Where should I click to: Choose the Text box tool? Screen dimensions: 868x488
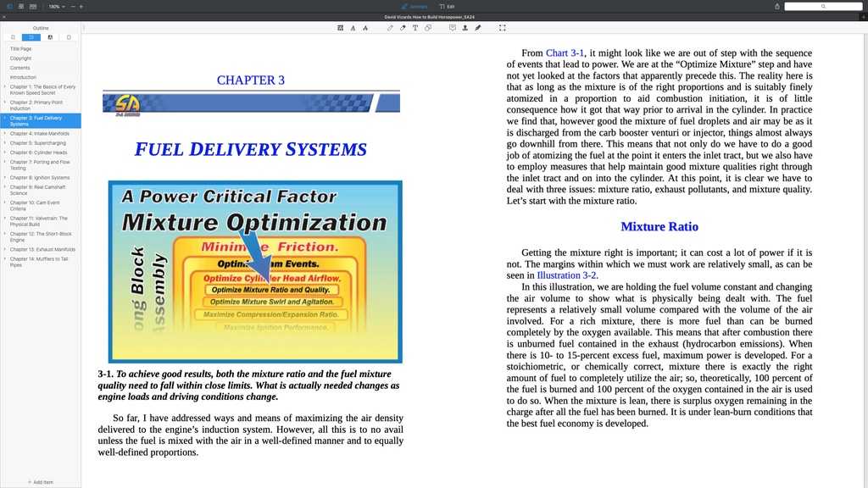pos(415,28)
